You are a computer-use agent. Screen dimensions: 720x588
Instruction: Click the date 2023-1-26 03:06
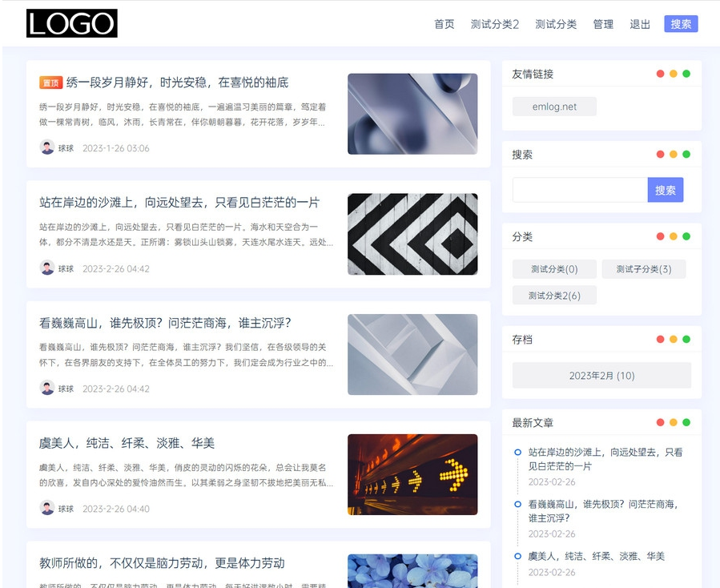click(x=115, y=148)
